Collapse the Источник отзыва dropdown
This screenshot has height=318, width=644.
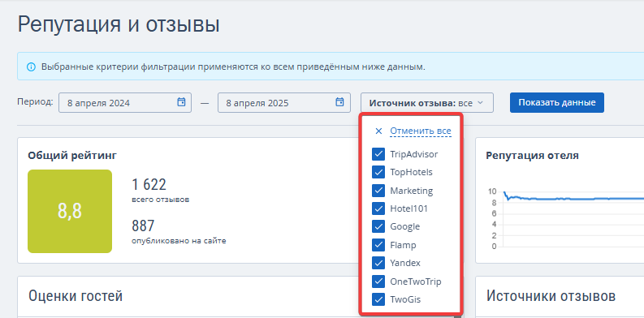click(427, 102)
